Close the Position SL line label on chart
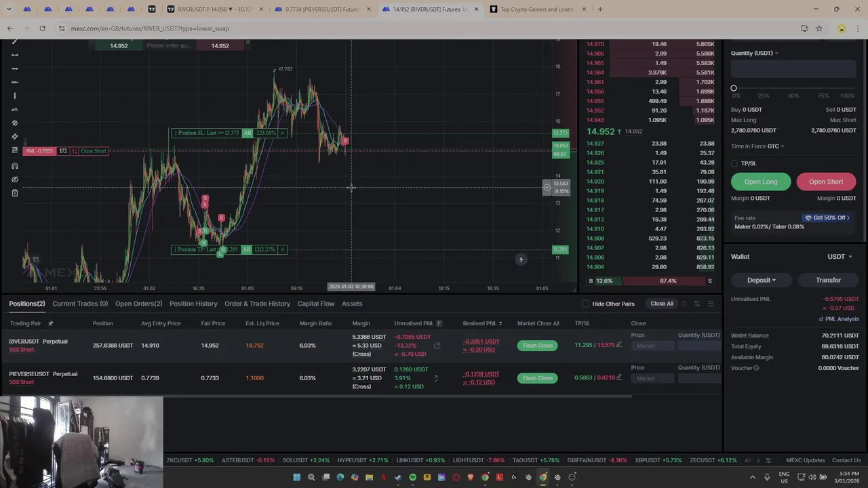The width and height of the screenshot is (868, 488). (283, 133)
